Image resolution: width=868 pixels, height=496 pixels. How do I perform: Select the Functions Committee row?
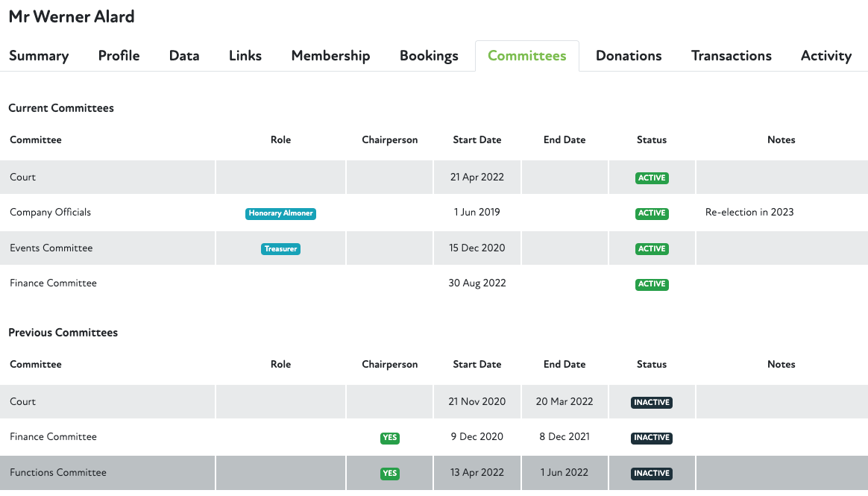58,473
